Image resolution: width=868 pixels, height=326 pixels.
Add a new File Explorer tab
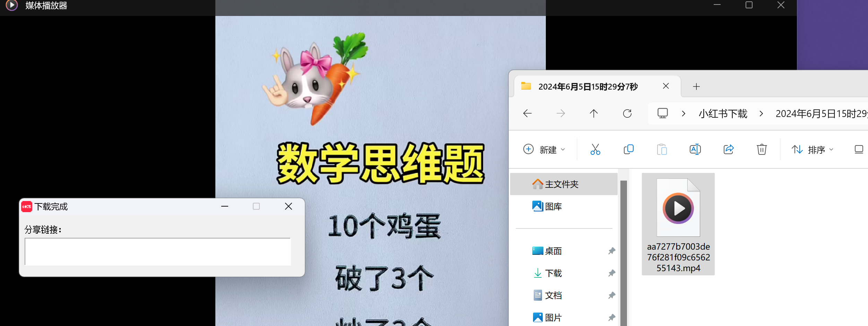[x=696, y=86]
